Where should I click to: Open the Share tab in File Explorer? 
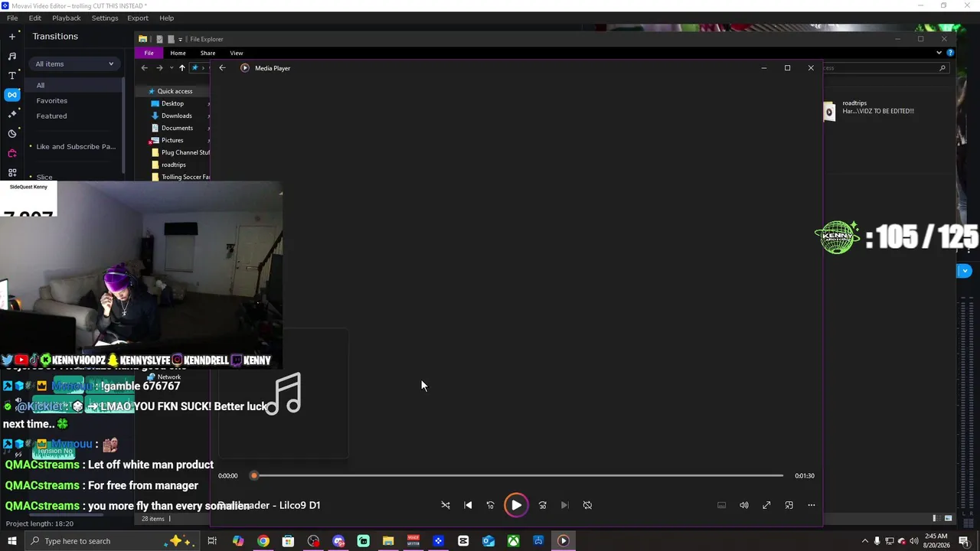point(207,53)
